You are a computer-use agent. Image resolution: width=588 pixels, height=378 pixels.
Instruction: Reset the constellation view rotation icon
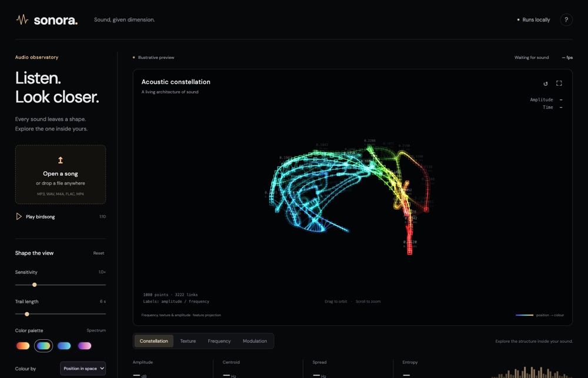pyautogui.click(x=546, y=83)
